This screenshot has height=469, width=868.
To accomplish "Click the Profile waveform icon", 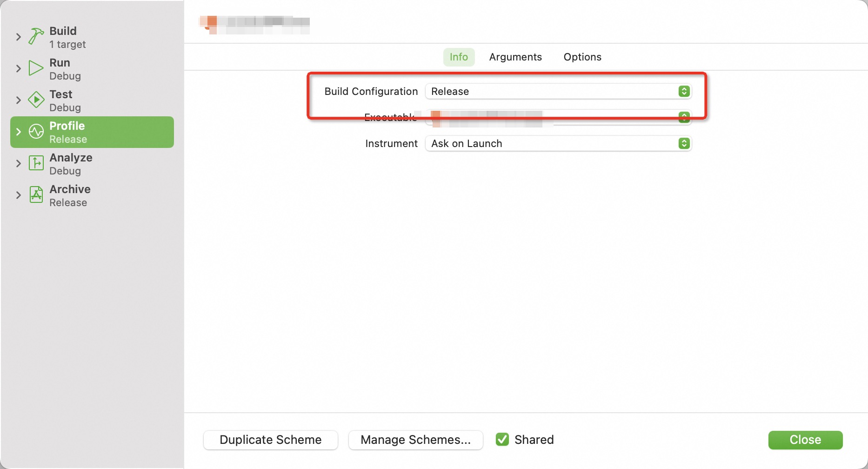I will point(36,132).
